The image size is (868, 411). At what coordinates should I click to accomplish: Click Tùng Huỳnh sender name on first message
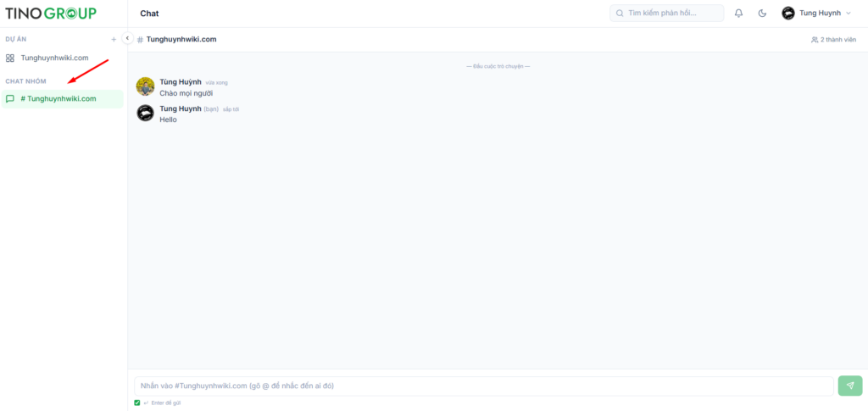point(181,82)
